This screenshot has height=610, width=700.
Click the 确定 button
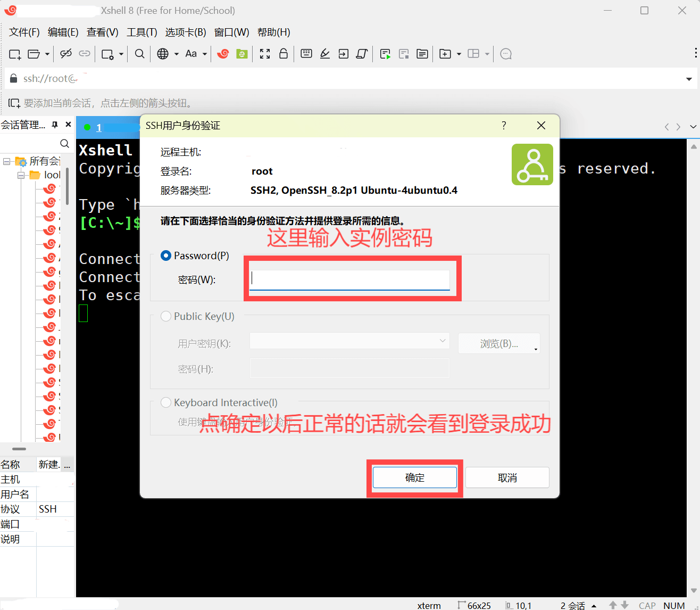[414, 478]
